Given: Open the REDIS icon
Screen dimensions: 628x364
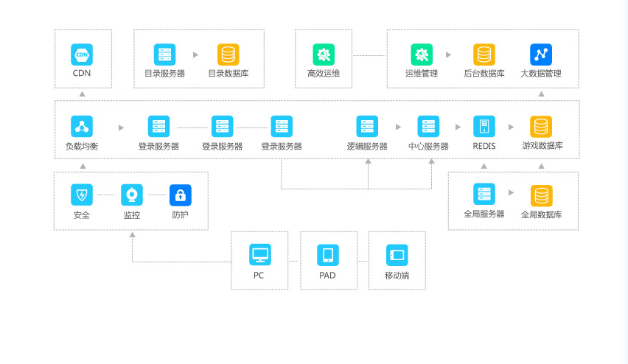Looking at the screenshot, I should tap(484, 126).
